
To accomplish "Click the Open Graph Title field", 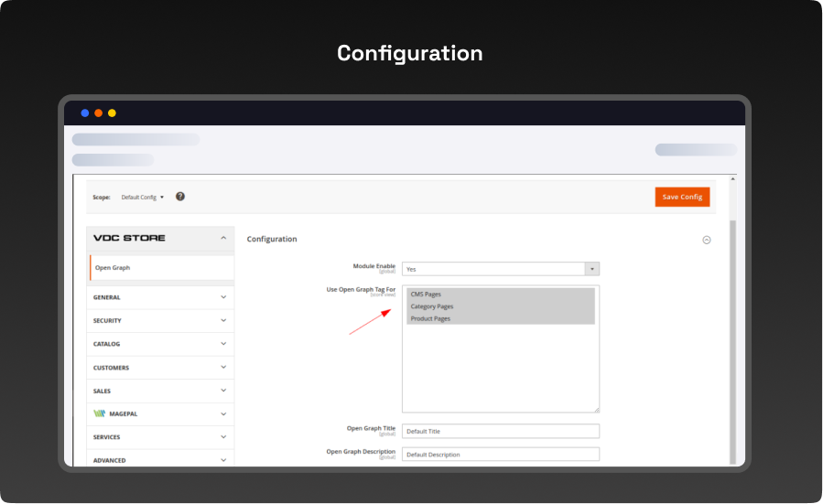I will pos(500,431).
